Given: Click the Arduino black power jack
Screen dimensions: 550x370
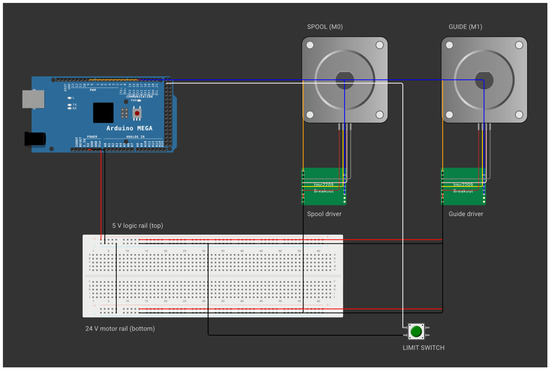Looking at the screenshot, I should [x=35, y=139].
